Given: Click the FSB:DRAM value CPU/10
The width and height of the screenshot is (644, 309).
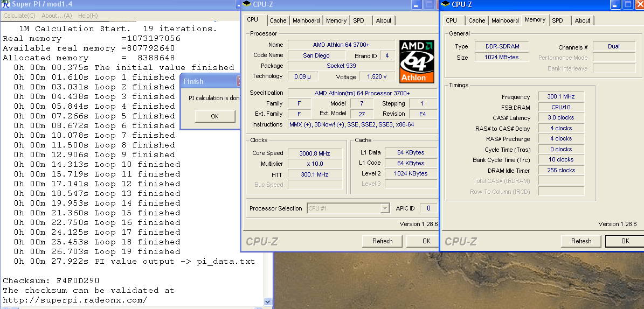Looking at the screenshot, I should click(561, 107).
